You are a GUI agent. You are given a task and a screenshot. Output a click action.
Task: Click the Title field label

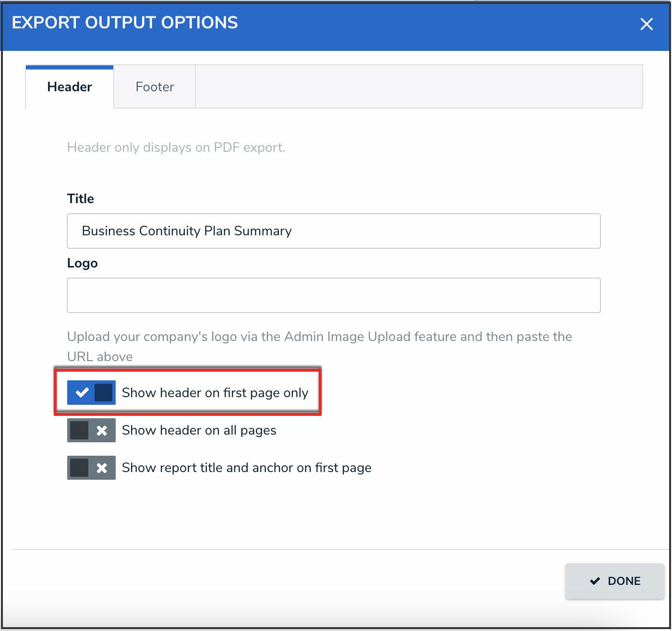tap(81, 199)
